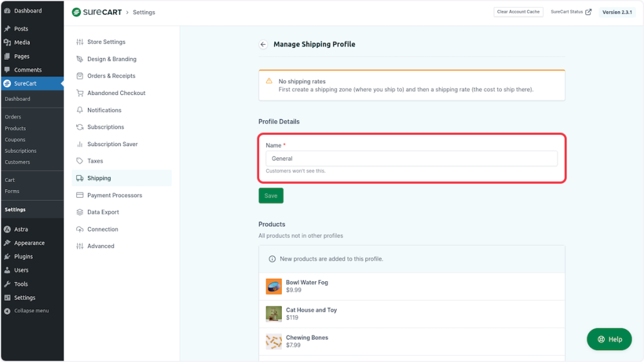This screenshot has height=362, width=644.
Task: Click the Version 2.3.1 badge
Action: pos(617,13)
